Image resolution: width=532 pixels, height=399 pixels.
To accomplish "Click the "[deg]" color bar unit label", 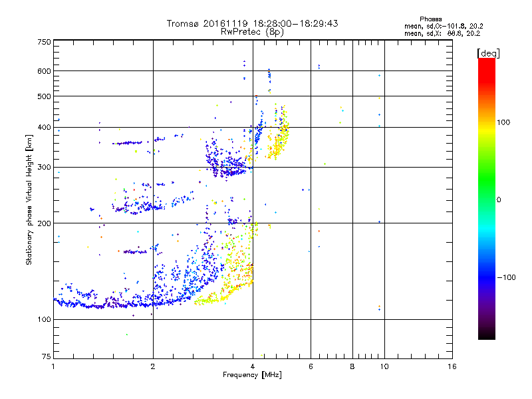I will [x=488, y=53].
